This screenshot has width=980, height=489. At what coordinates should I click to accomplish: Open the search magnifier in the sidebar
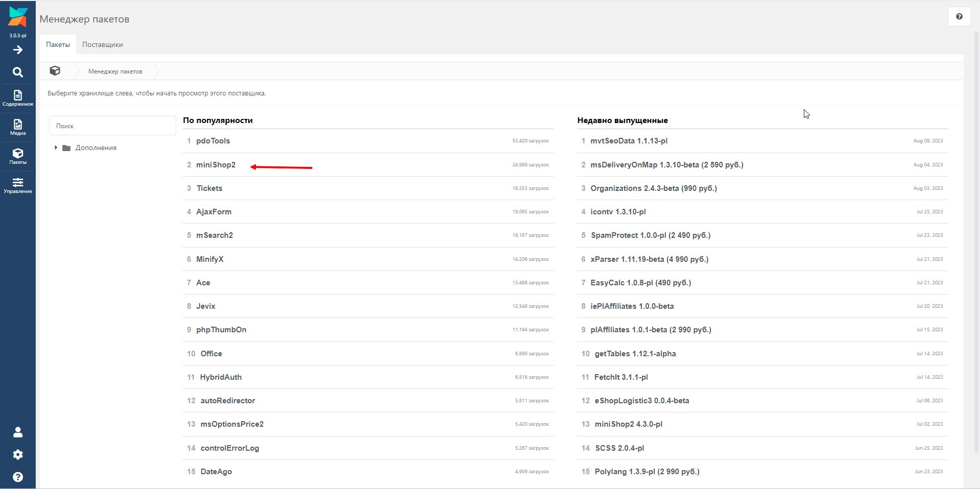(x=18, y=72)
